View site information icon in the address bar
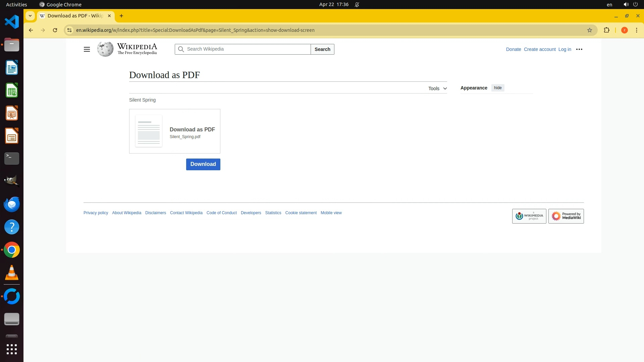 coord(69,30)
